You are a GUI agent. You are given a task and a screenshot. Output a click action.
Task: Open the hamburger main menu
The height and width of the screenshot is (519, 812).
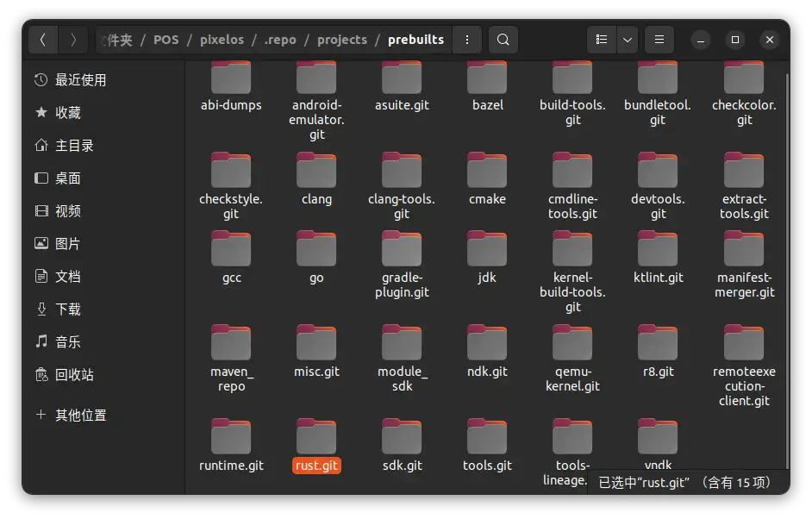point(659,40)
